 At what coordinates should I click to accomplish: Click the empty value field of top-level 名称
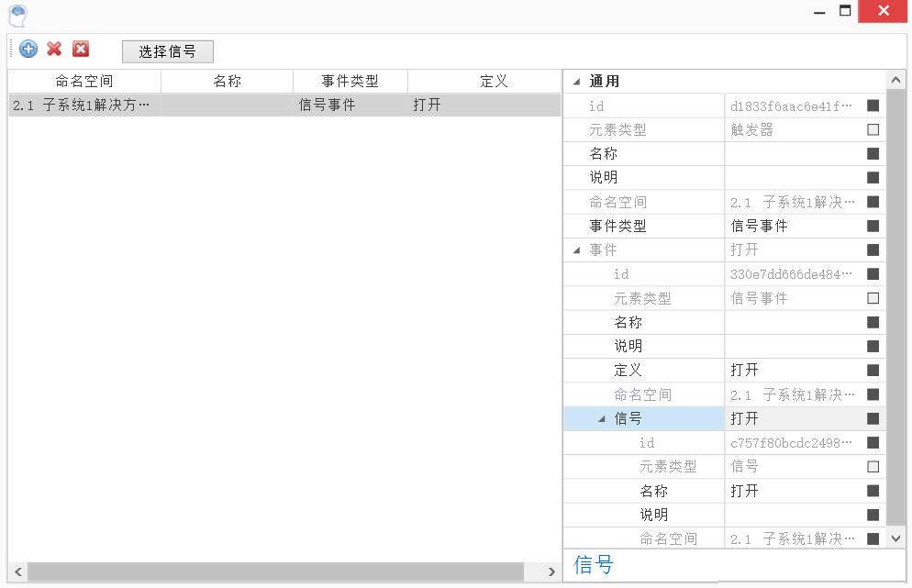tap(794, 153)
